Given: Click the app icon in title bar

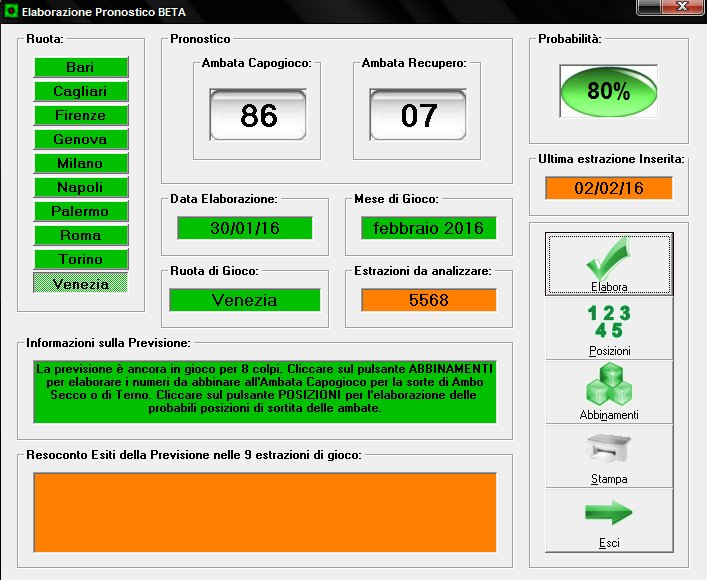Looking at the screenshot, I should 11,10.
